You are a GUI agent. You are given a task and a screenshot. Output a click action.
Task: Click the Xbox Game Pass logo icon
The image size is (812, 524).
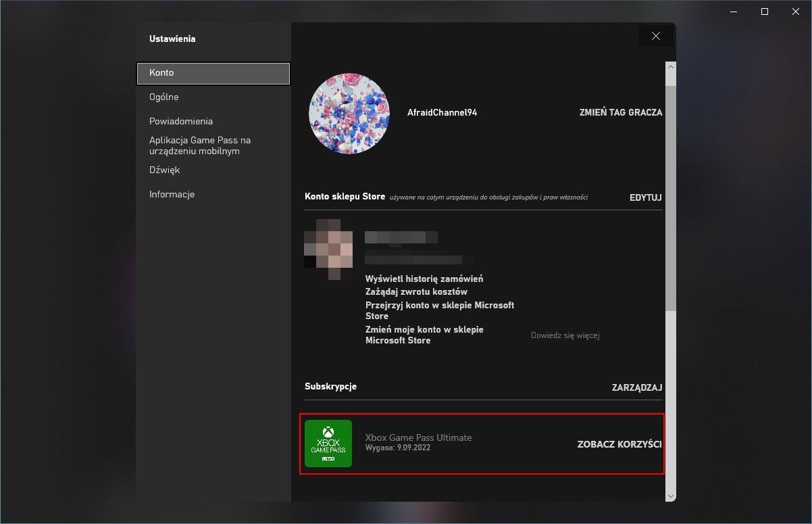click(x=328, y=444)
